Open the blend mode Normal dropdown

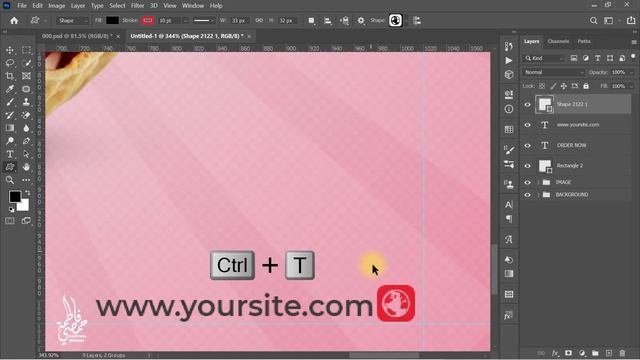[553, 72]
